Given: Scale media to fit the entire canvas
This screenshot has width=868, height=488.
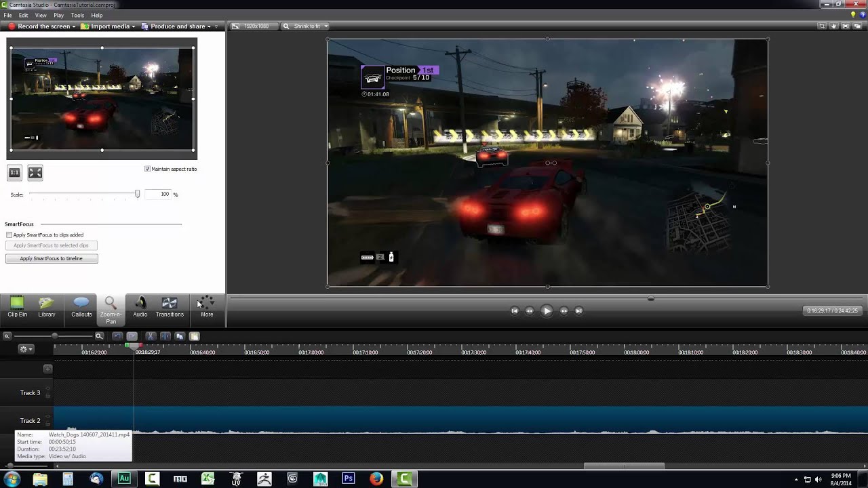Looking at the screenshot, I should pyautogui.click(x=35, y=173).
